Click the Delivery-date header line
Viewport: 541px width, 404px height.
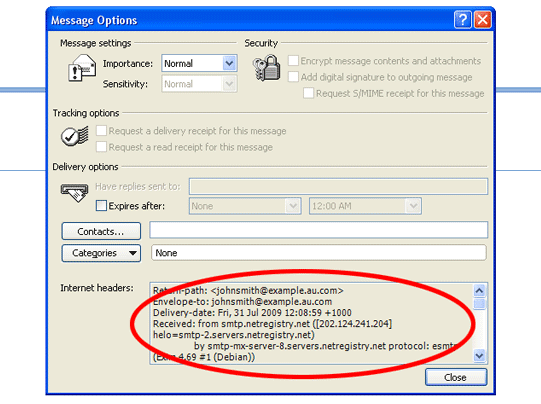click(252, 313)
